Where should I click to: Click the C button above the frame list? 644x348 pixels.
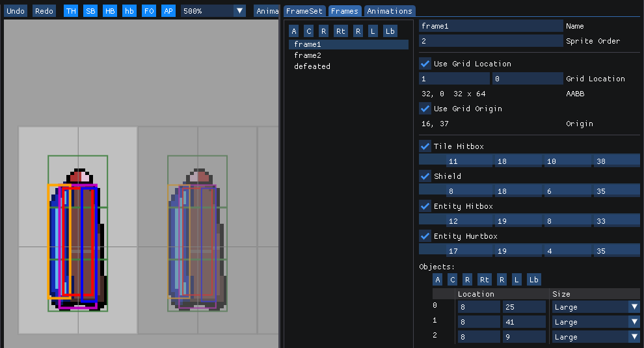tap(309, 31)
